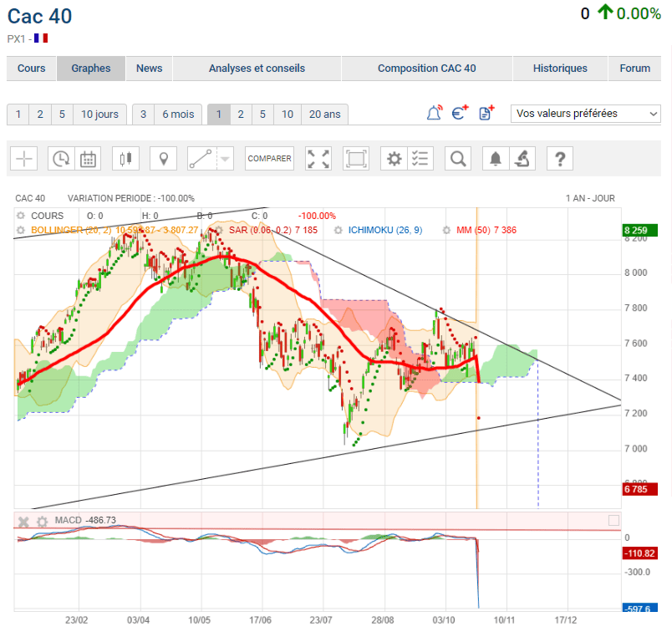Viewport: 672px width, 627px height.
Task: Click the magnifying glass search icon
Action: tap(458, 159)
